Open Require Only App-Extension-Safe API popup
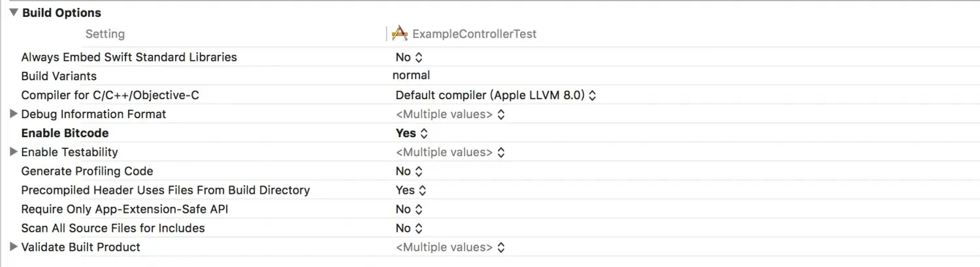The height and width of the screenshot is (267, 980). (410, 210)
